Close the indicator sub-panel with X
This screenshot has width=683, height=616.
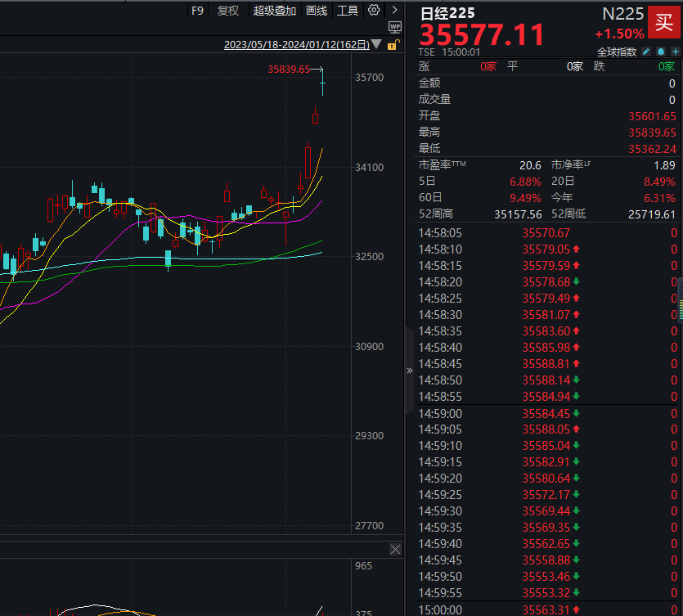click(395, 549)
